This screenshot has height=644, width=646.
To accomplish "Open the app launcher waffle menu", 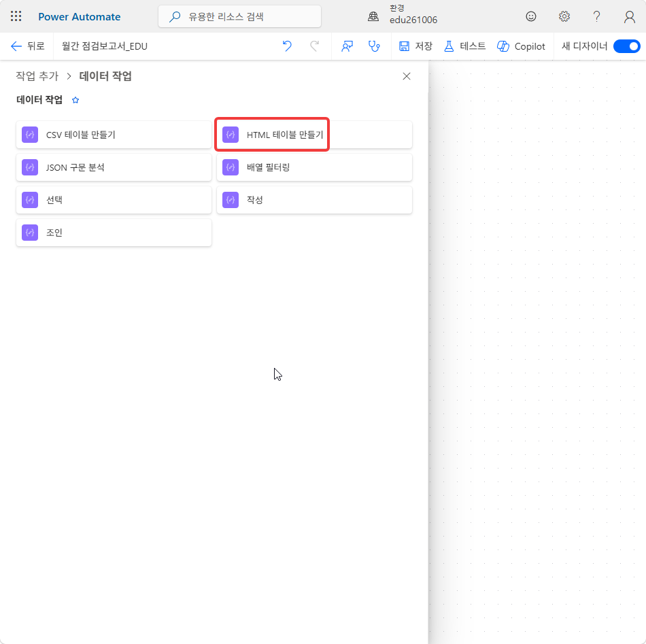I will 16,16.
